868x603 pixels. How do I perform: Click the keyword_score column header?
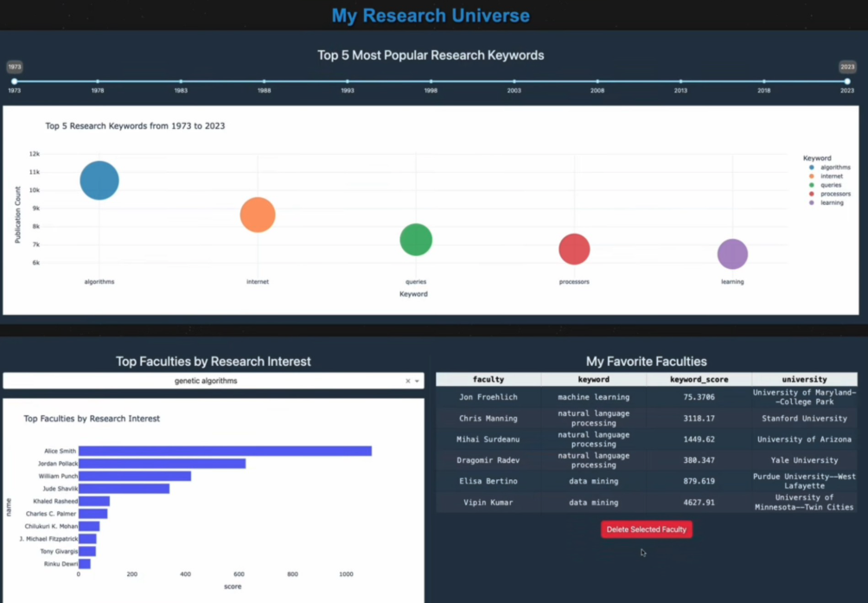699,379
